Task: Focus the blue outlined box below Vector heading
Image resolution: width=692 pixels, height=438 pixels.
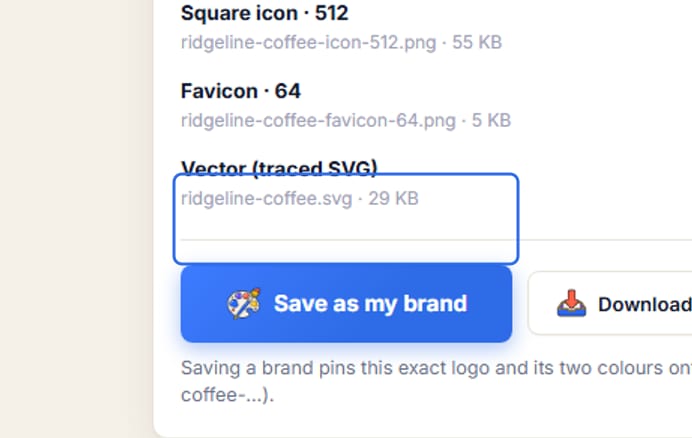Action: click(x=346, y=219)
